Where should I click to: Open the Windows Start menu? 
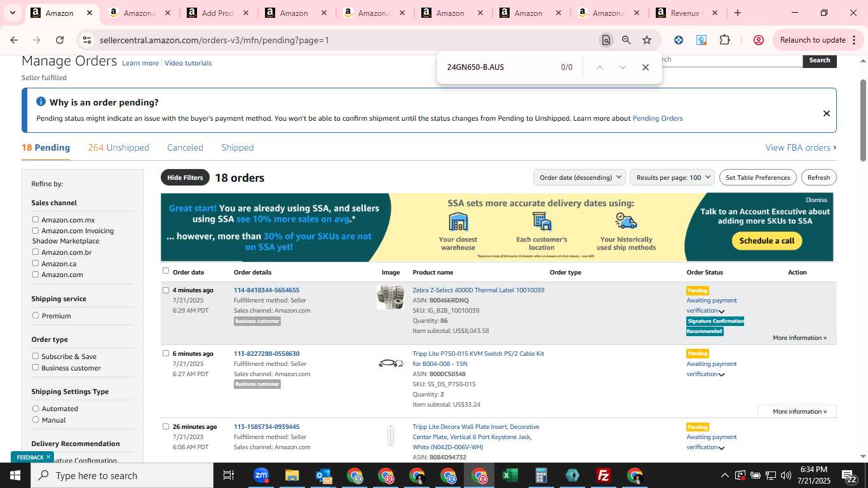coord(15,475)
